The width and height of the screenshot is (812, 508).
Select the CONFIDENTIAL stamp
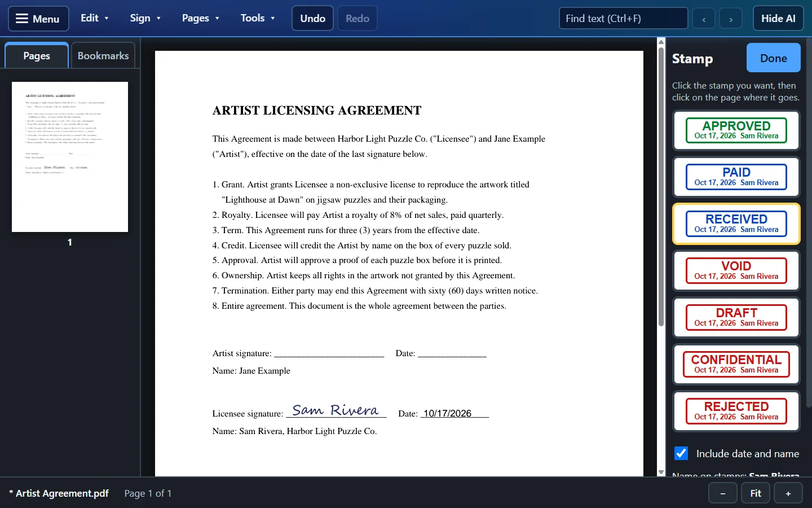[x=736, y=365]
